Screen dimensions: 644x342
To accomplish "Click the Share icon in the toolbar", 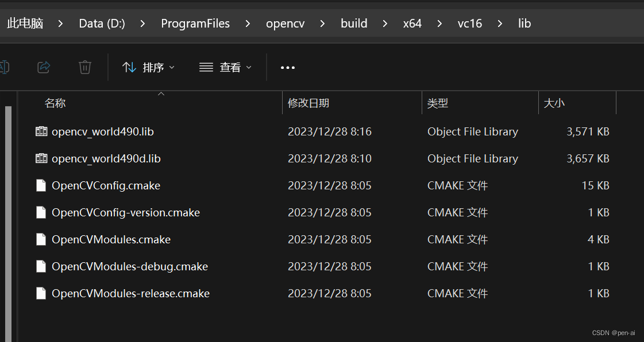I will pos(44,67).
